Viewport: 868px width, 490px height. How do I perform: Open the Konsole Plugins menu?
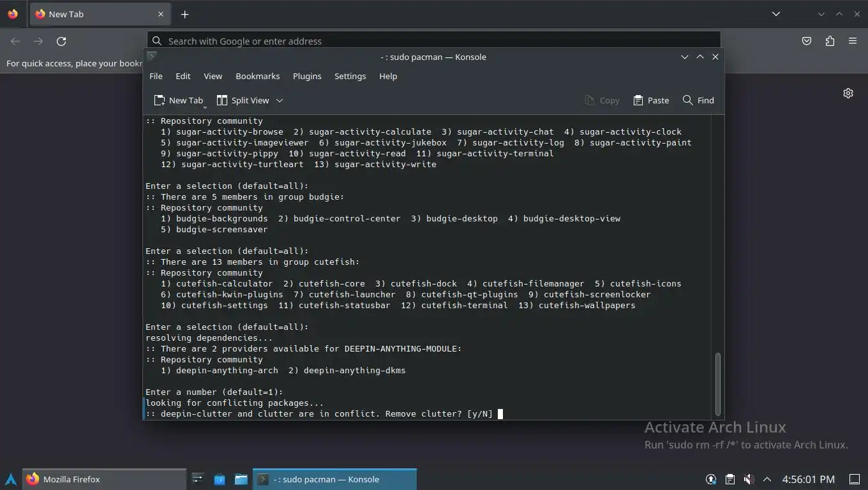click(x=307, y=76)
